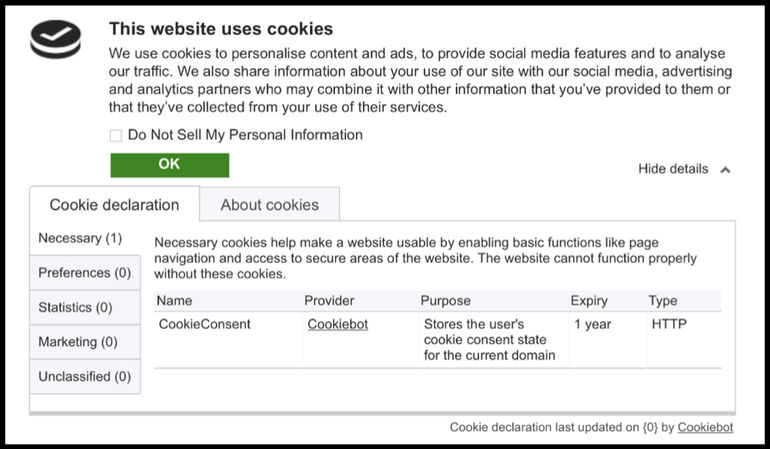This screenshot has width=770, height=449.
Task: Tick the Do Not Sell My Personal Information checkbox
Action: 116,135
